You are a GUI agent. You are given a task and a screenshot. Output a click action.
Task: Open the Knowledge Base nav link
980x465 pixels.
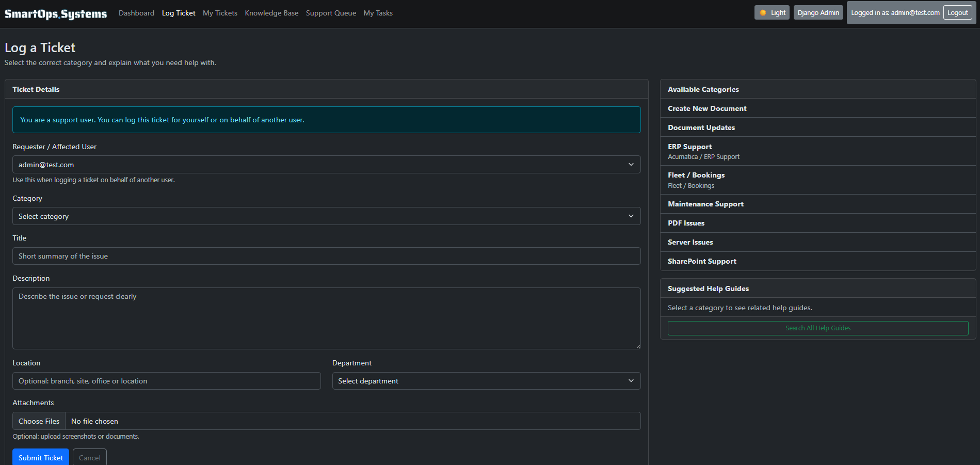click(271, 13)
